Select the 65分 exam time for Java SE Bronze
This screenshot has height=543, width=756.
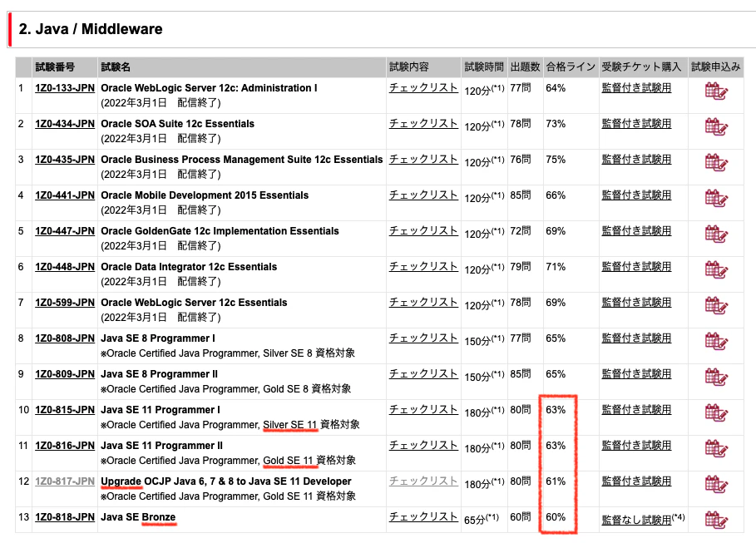point(482,520)
